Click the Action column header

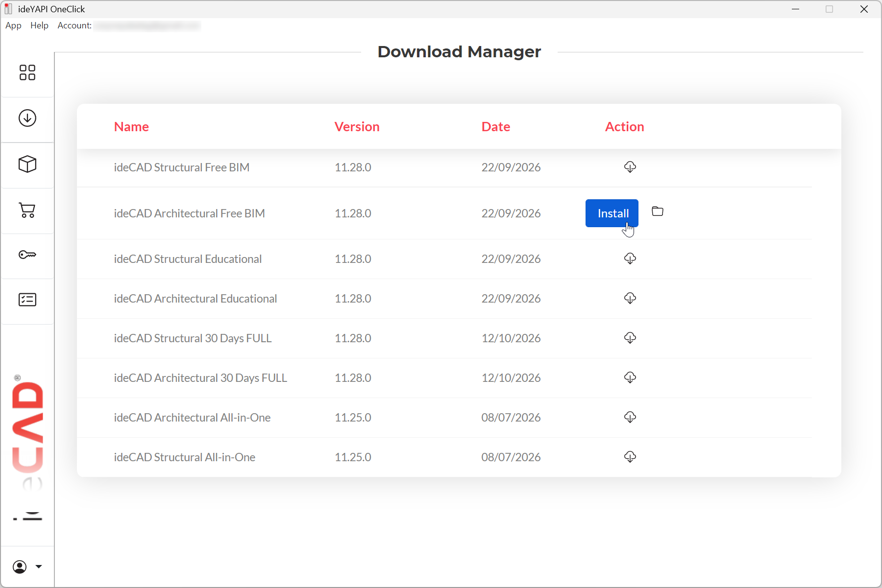coord(624,127)
